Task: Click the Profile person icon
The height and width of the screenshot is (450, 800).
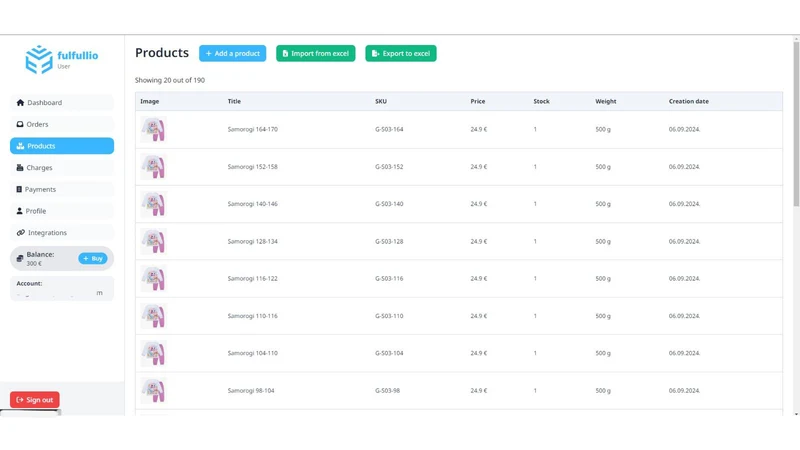Action: [x=19, y=211]
